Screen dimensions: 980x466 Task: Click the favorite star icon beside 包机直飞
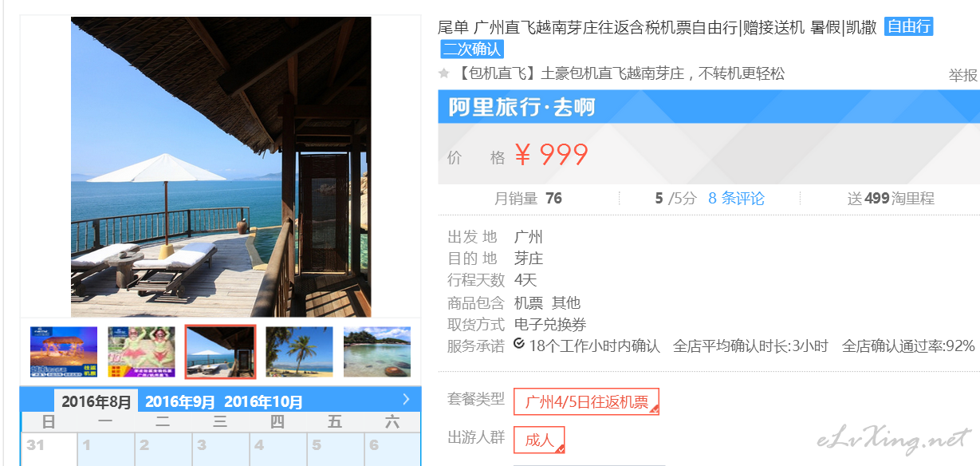[444, 73]
